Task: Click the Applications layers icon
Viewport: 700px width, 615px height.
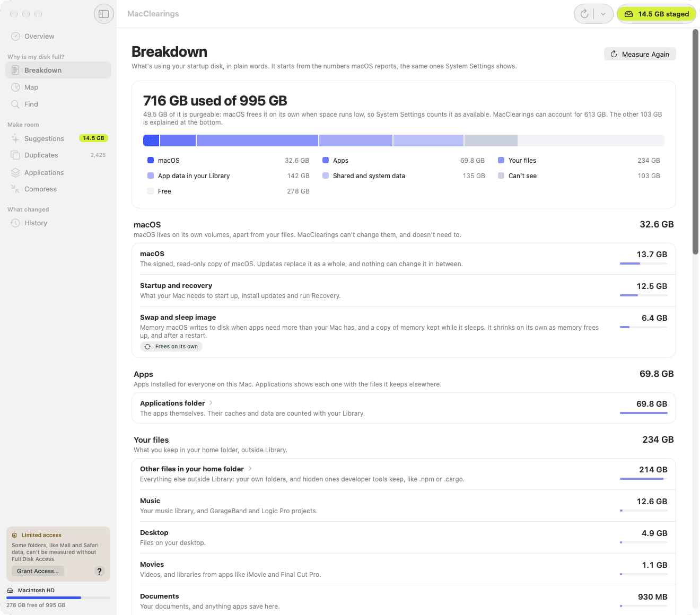Action: pyautogui.click(x=15, y=172)
